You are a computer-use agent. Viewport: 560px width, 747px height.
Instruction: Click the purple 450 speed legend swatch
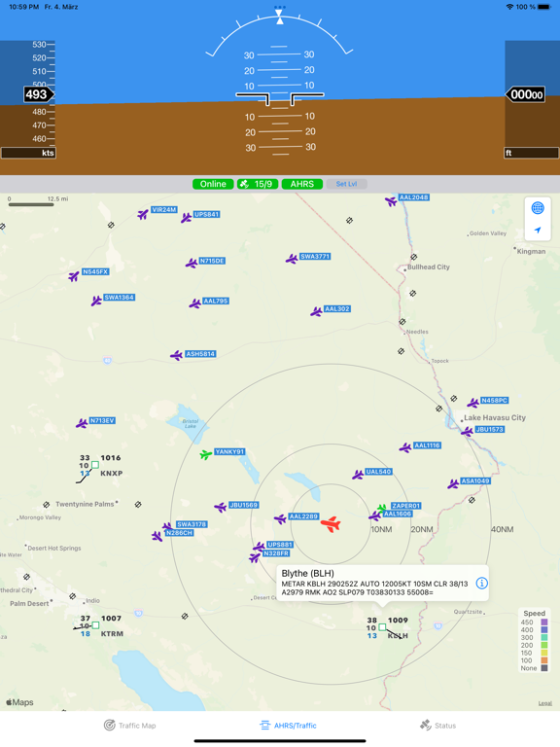(x=544, y=622)
